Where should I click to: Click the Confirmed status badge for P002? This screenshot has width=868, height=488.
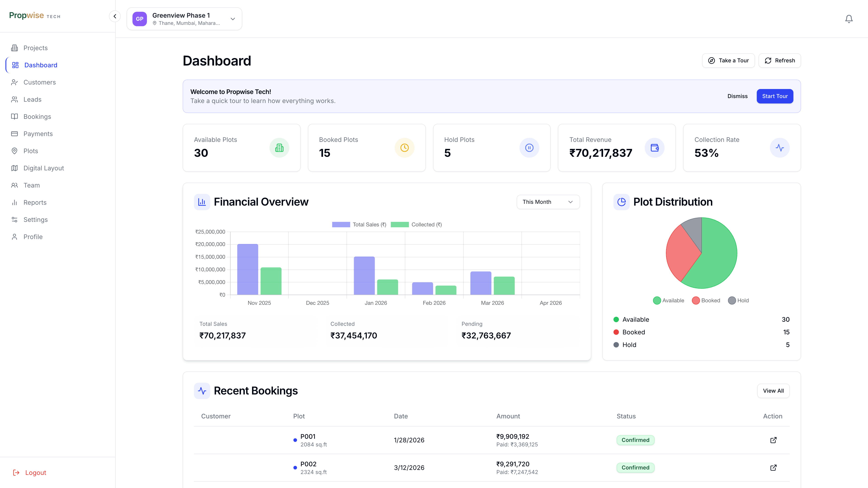tap(635, 468)
